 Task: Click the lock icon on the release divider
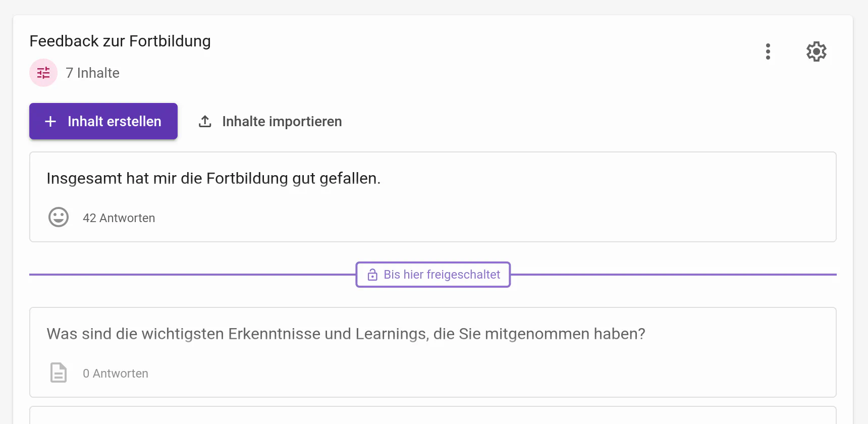[x=372, y=275]
